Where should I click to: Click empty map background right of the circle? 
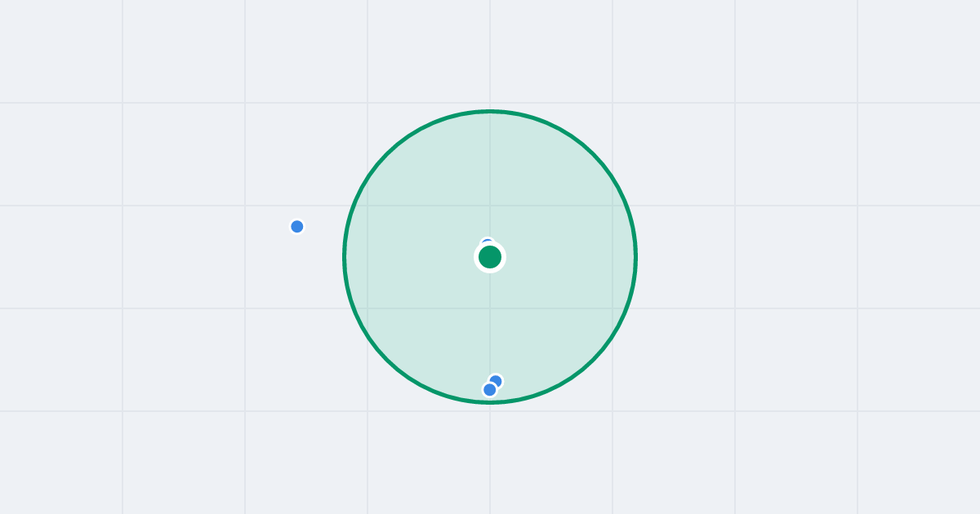[776, 257]
